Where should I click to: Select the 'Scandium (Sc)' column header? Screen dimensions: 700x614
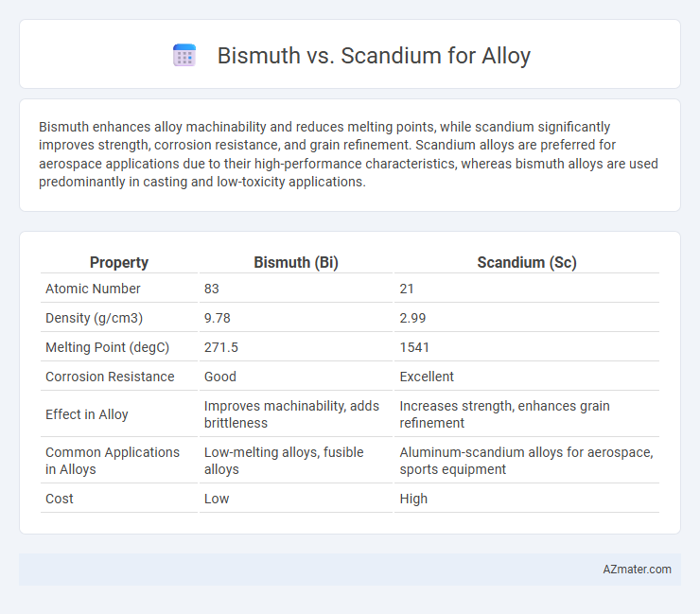(527, 262)
